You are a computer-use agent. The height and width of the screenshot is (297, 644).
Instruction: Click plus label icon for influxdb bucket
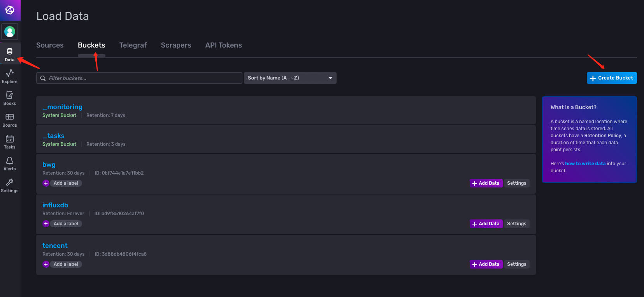click(46, 224)
